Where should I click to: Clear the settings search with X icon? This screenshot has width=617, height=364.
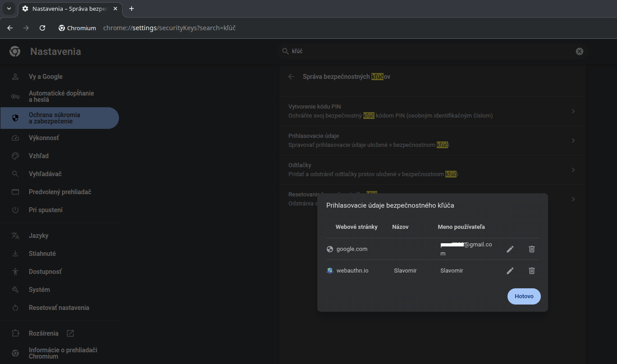pos(580,51)
